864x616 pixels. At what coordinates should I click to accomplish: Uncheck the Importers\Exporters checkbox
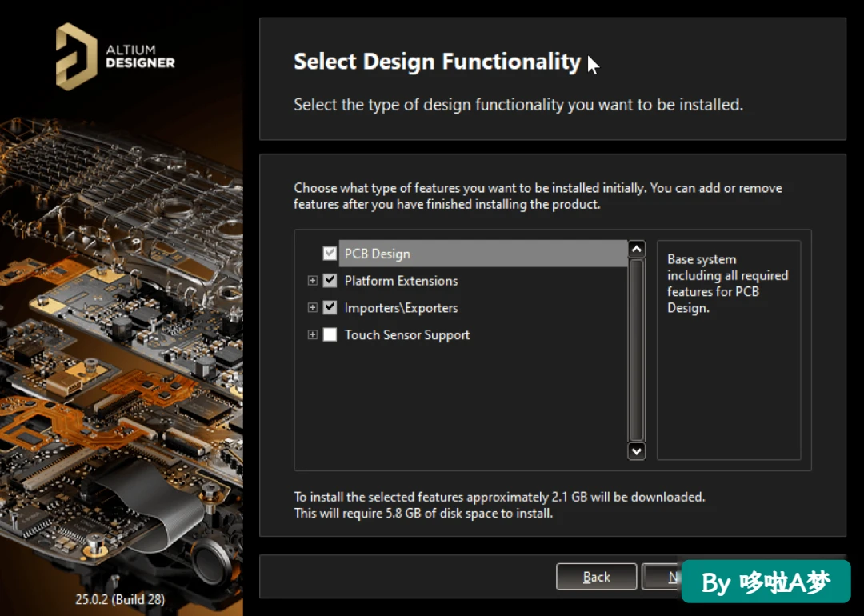330,307
